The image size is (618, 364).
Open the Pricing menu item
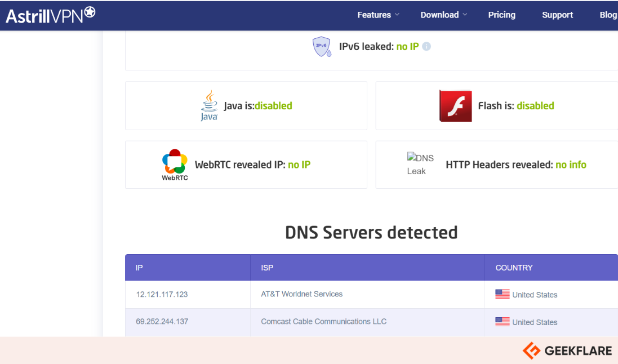click(501, 15)
